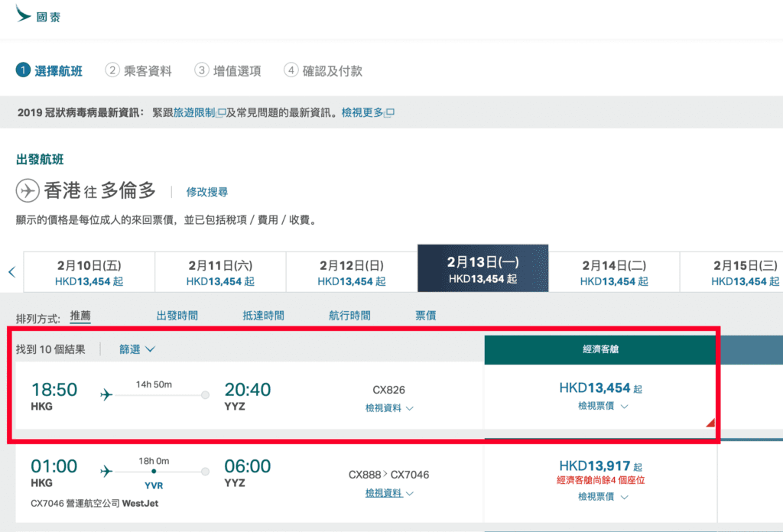Viewport: 783px width, 532px height.
Task: Sort results by 出發時間
Action: 177,315
